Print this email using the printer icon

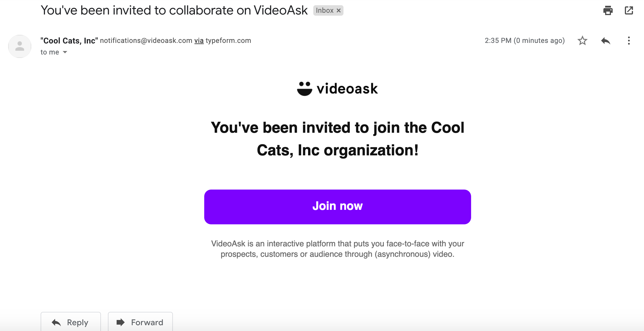click(608, 10)
